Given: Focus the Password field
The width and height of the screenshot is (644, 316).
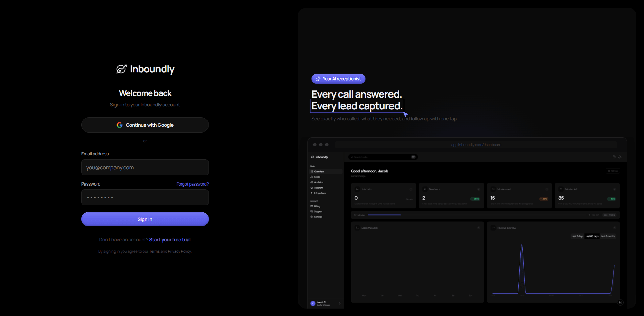Looking at the screenshot, I should point(145,197).
